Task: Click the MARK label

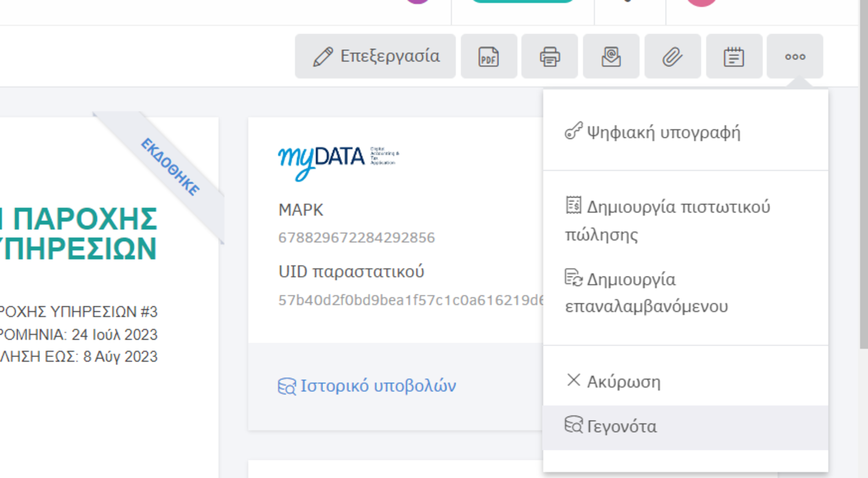Action: pos(300,209)
